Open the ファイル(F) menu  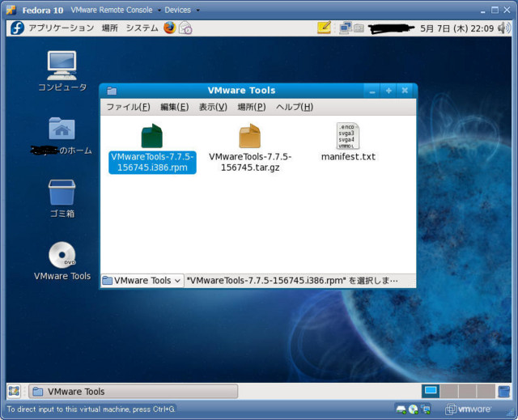click(128, 107)
